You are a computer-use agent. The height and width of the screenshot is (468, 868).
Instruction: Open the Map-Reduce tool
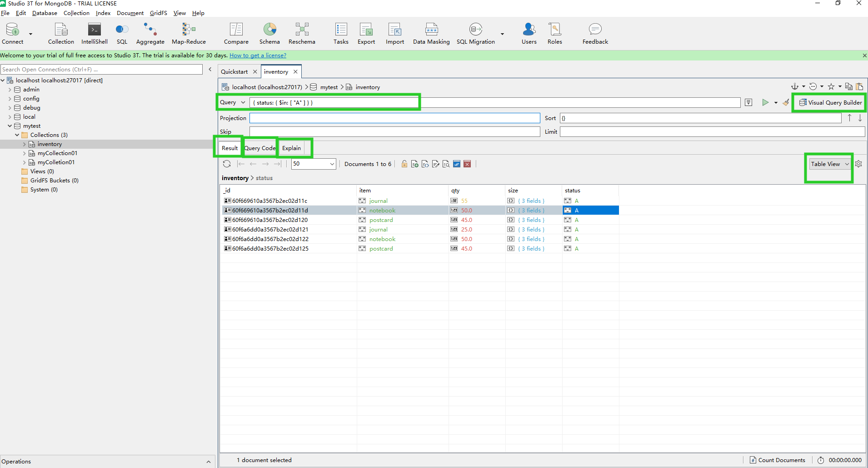[x=189, y=34]
